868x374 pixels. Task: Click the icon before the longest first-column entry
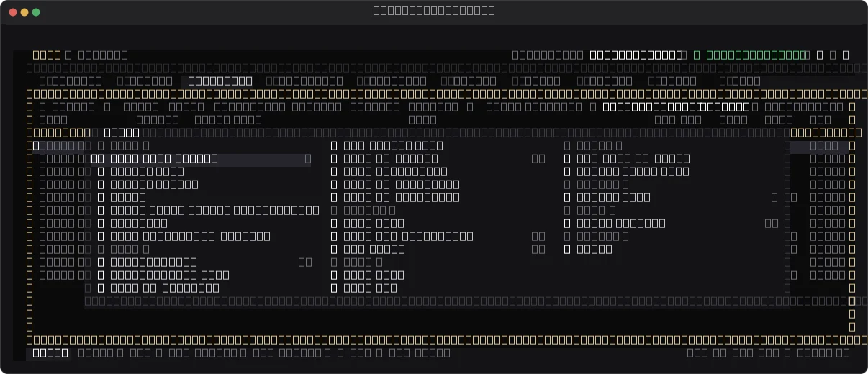(x=101, y=210)
